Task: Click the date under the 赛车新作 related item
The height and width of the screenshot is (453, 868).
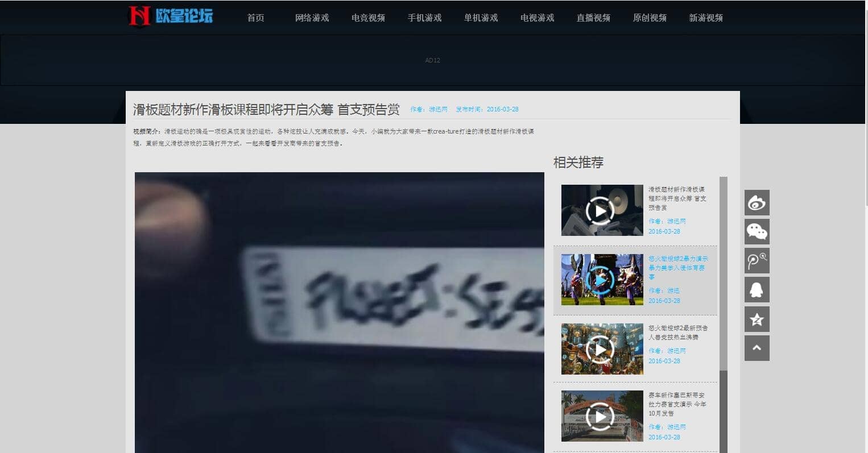Action: click(664, 437)
